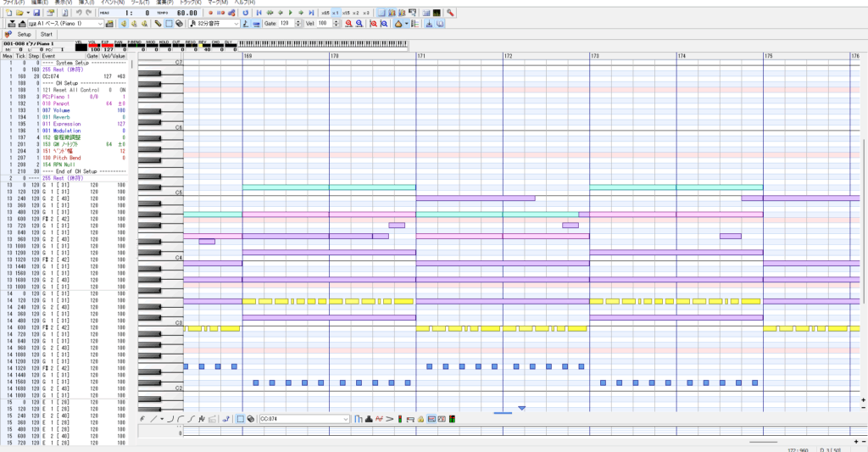Click the crescendo arrow icon

pos(390,419)
